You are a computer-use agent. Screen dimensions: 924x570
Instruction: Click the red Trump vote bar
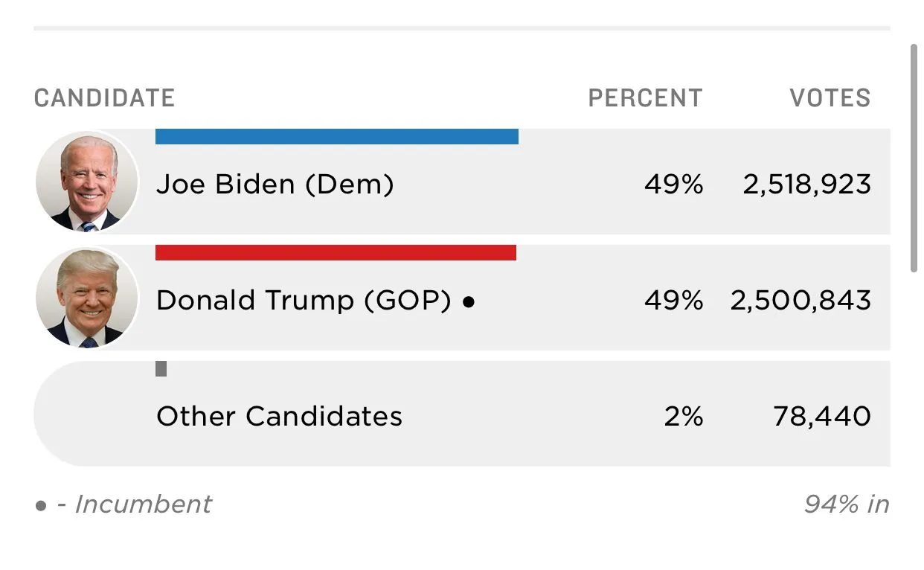pyautogui.click(x=336, y=253)
